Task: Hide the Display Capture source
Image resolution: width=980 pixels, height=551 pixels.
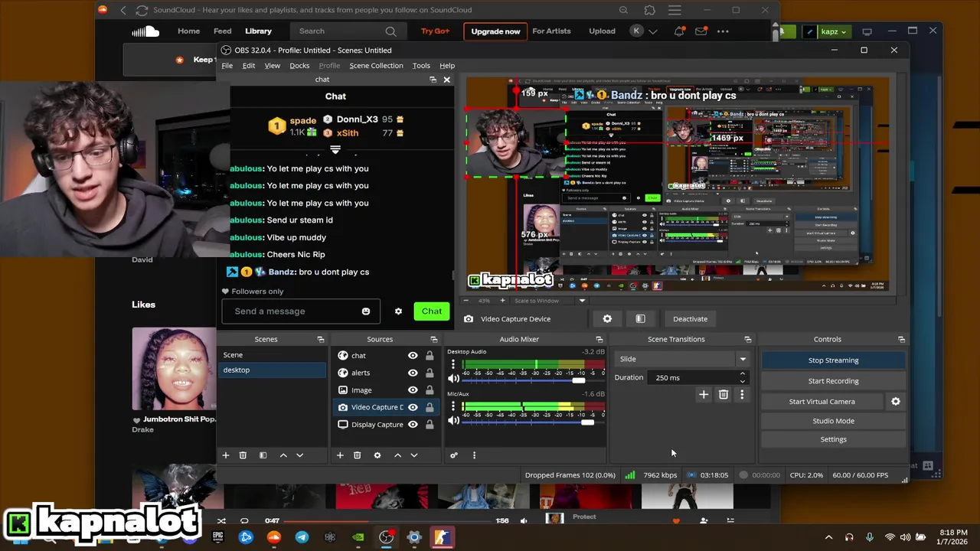Action: click(x=413, y=425)
